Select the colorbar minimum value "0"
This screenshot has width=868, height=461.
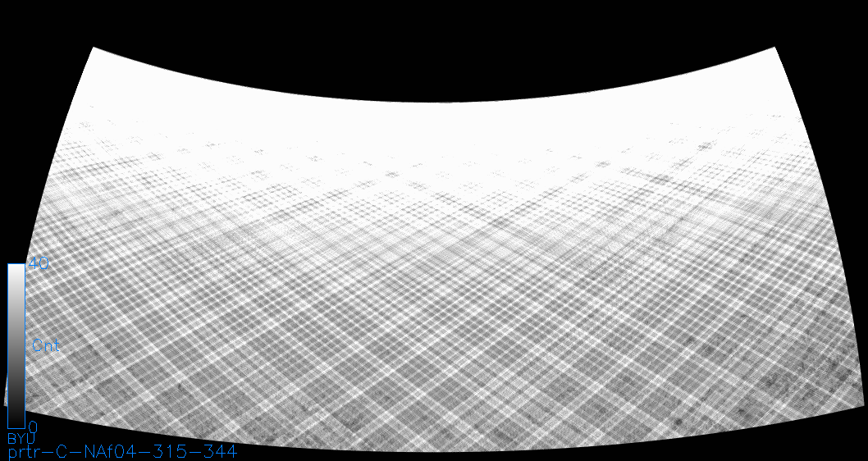pyautogui.click(x=33, y=427)
